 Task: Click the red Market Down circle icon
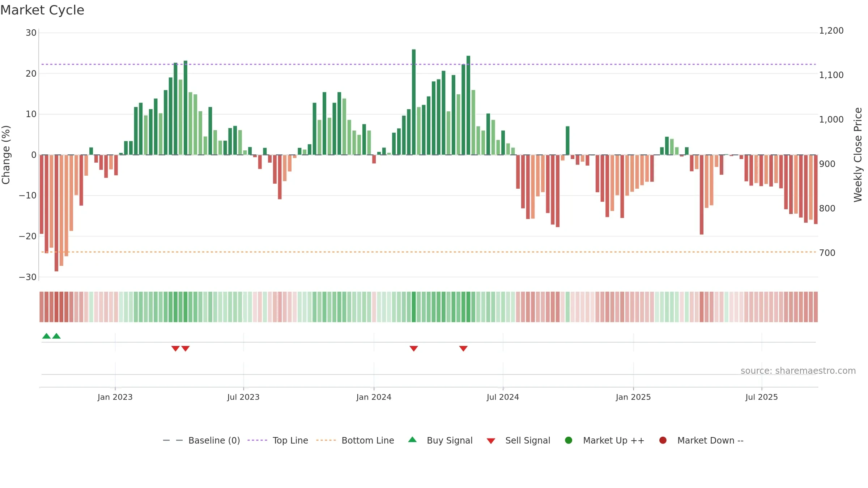pos(663,440)
